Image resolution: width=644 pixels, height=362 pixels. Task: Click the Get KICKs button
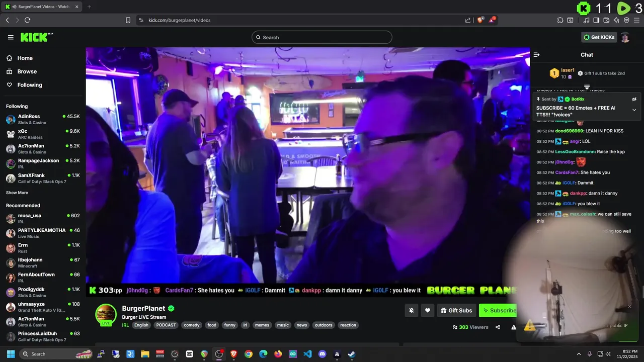599,37
